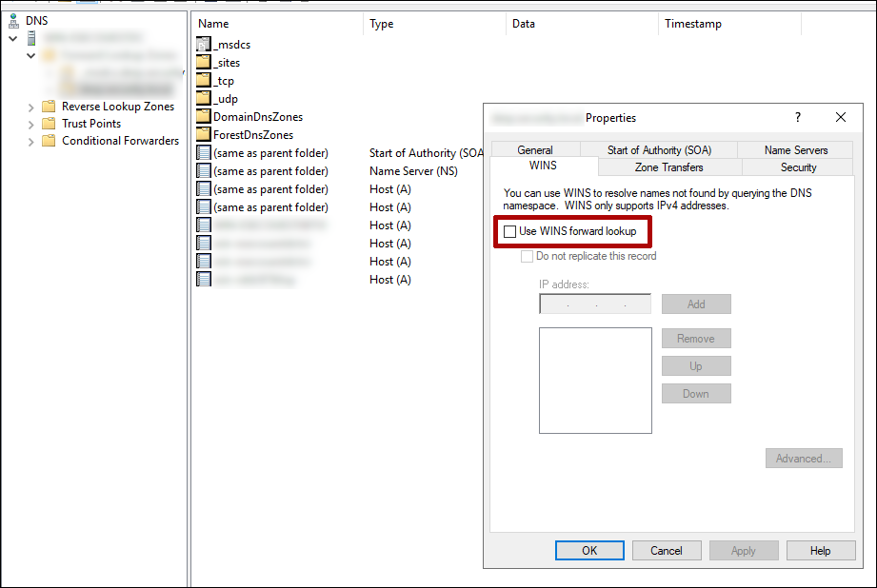Click the OK button
877x588 pixels.
(588, 550)
